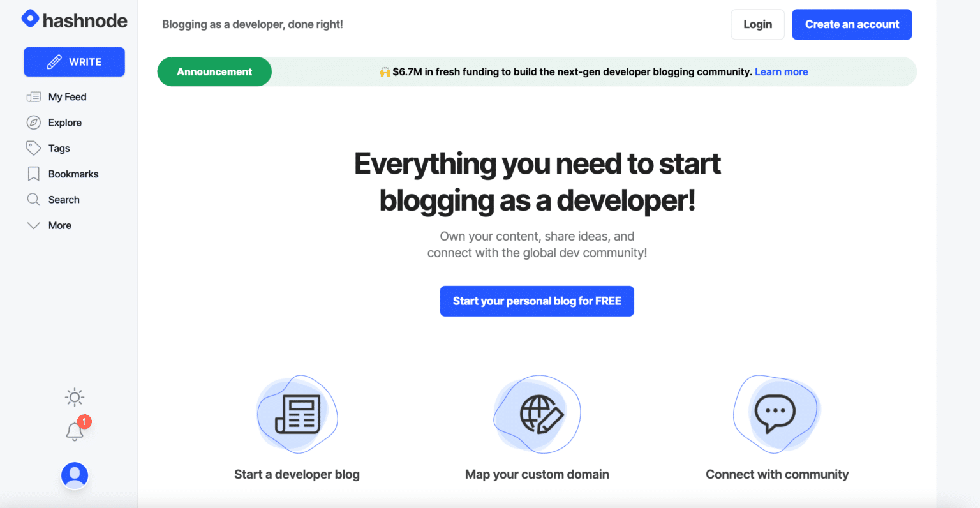980x508 pixels.
Task: Click the pencil icon in WRITE button
Action: pyautogui.click(x=54, y=62)
